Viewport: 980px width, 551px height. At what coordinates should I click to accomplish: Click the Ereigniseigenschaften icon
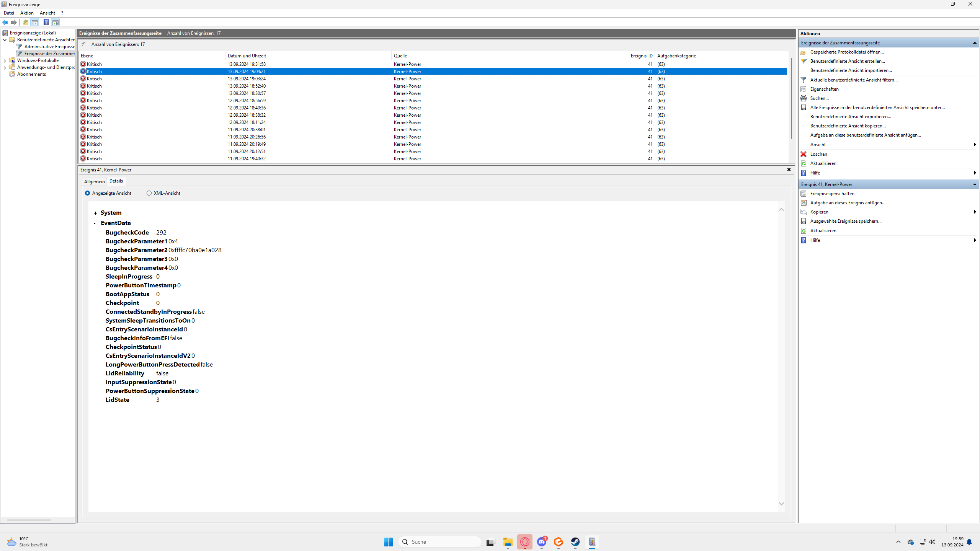pyautogui.click(x=804, y=194)
